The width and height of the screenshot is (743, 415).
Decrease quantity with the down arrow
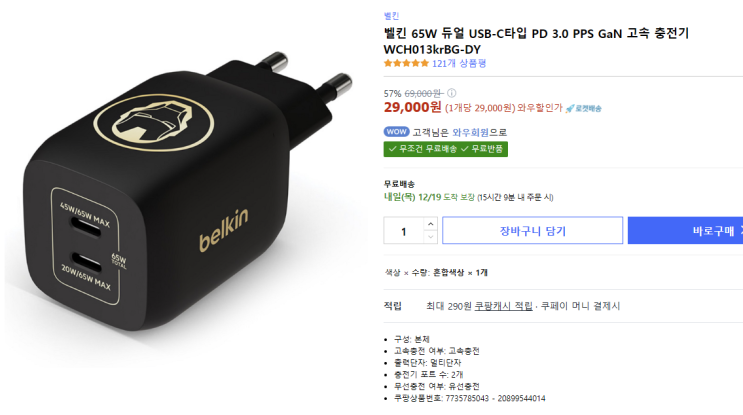tap(430, 237)
